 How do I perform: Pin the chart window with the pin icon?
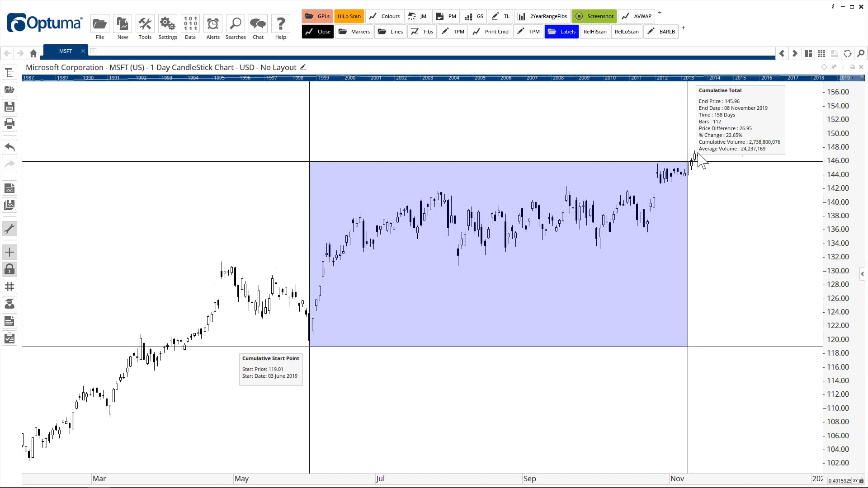point(834,67)
